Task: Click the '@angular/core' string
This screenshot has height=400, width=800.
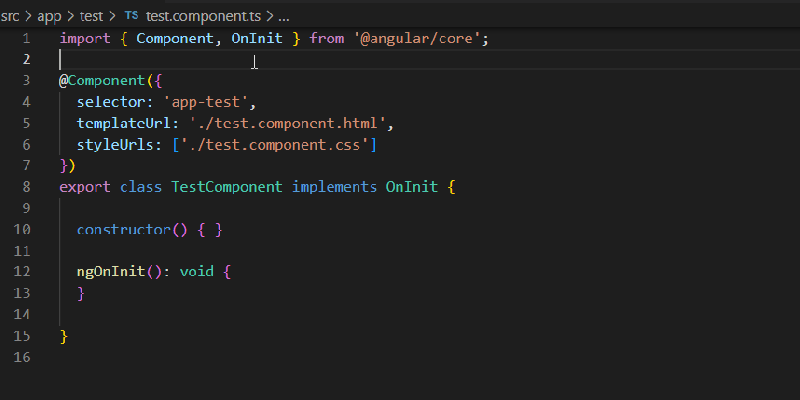Action: (x=416, y=38)
